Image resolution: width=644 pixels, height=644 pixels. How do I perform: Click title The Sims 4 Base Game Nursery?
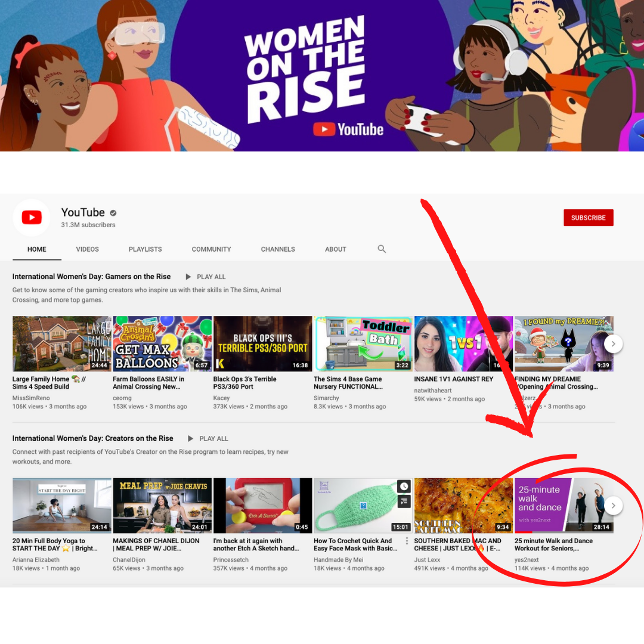[x=348, y=383]
